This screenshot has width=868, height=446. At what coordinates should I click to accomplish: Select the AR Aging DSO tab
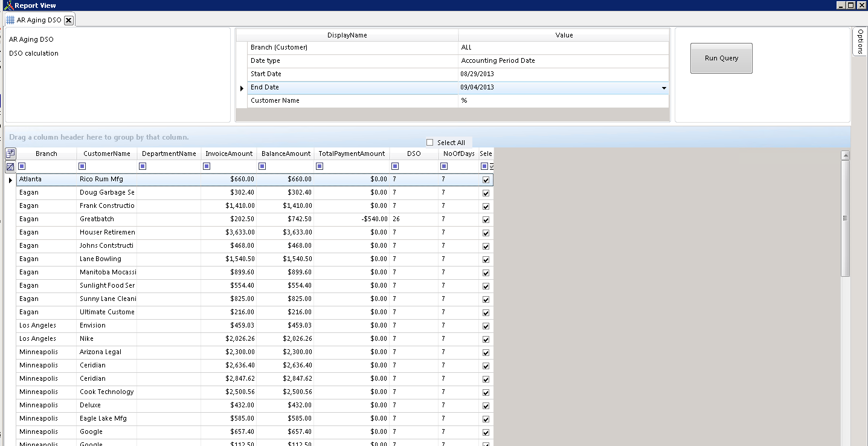[39, 20]
